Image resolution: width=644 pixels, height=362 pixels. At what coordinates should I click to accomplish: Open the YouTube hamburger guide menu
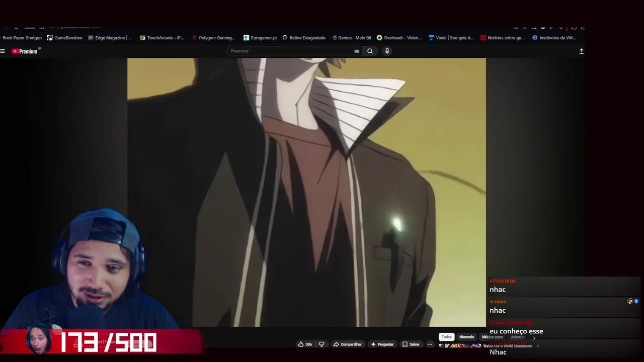click(x=3, y=51)
